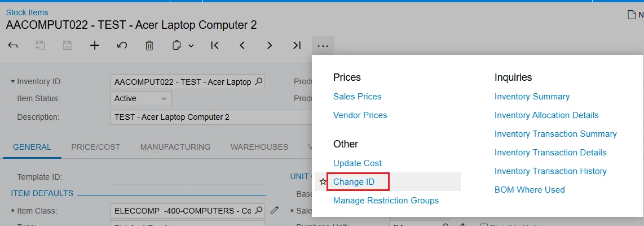Click the magnifier in Item Class field
Viewport: 644px width, 226px height.
click(259, 210)
